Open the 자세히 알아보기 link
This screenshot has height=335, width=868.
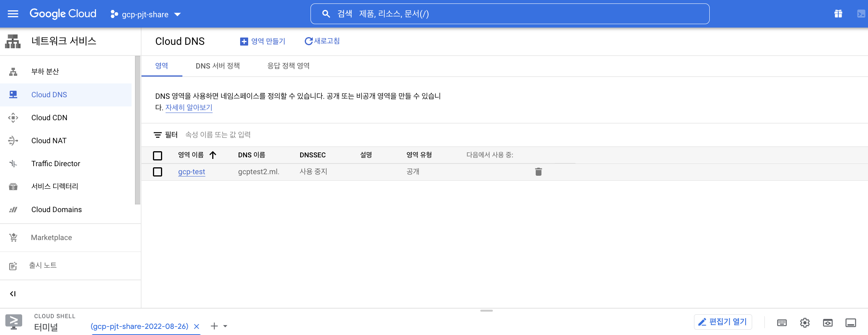click(x=189, y=108)
